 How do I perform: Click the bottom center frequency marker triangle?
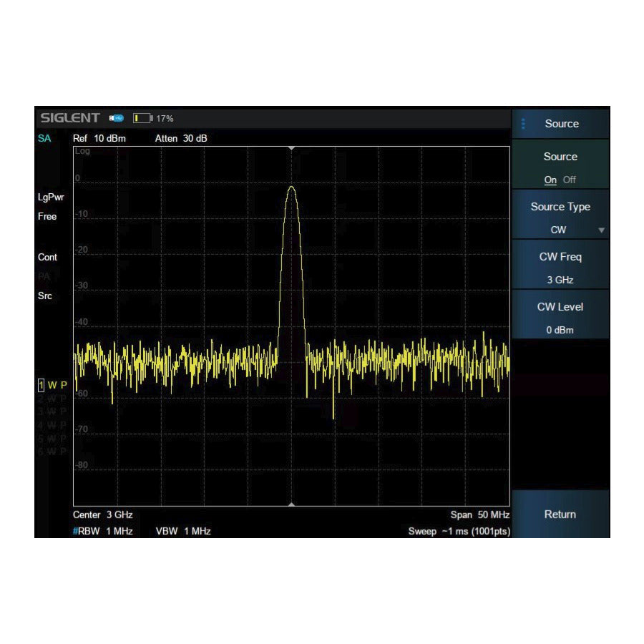(x=292, y=504)
